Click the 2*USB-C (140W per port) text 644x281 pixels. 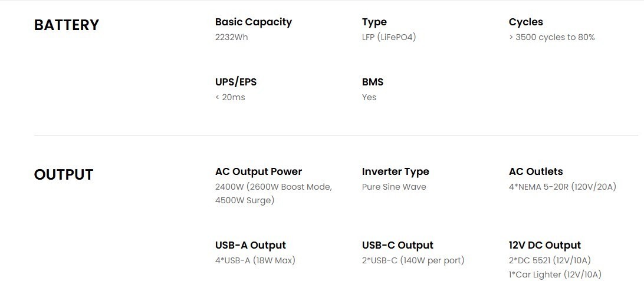(413, 260)
